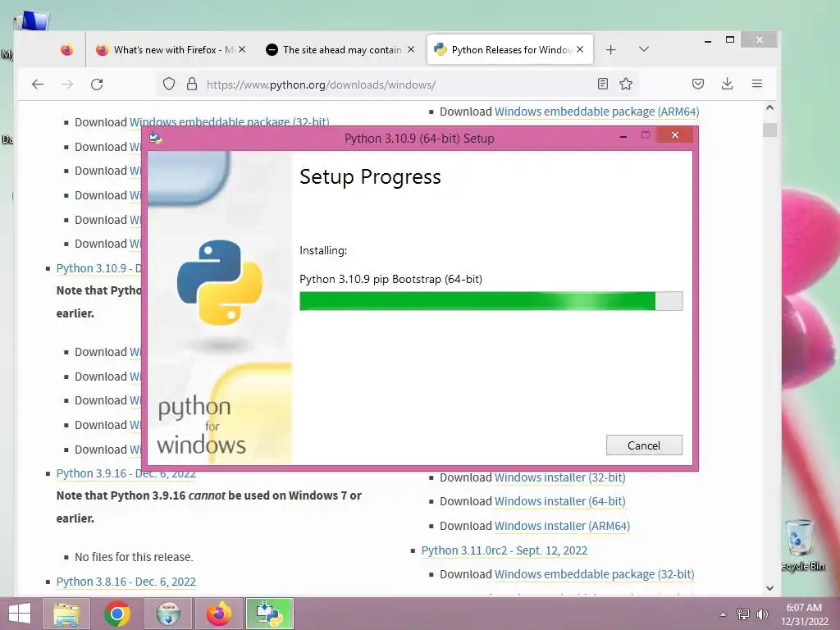The height and width of the screenshot is (630, 840).
Task: Close the Python Releases for Windows tab
Action: click(580, 49)
